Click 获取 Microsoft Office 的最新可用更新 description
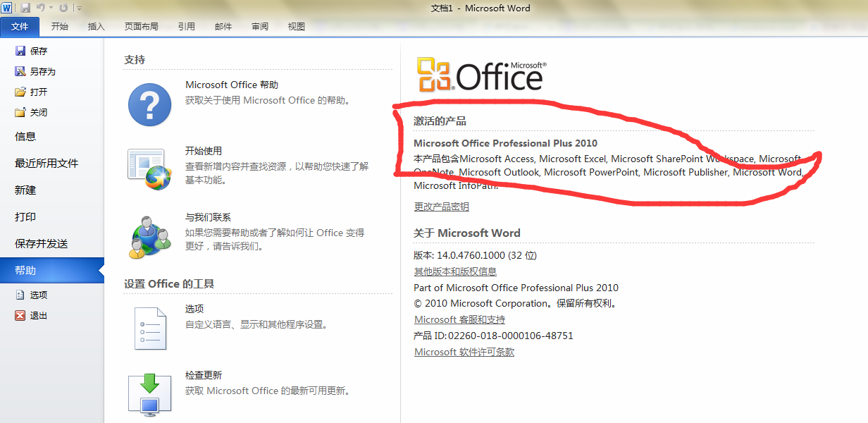This screenshot has width=868, height=423. point(268,391)
